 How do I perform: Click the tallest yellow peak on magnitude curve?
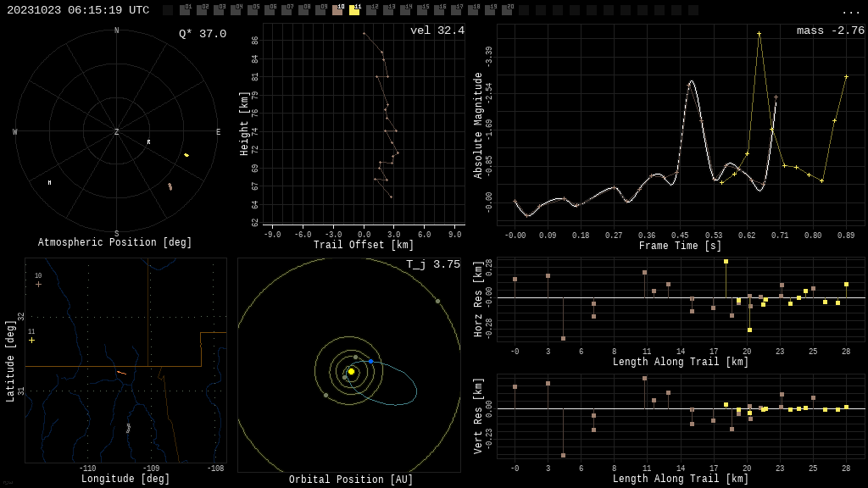[759, 34]
